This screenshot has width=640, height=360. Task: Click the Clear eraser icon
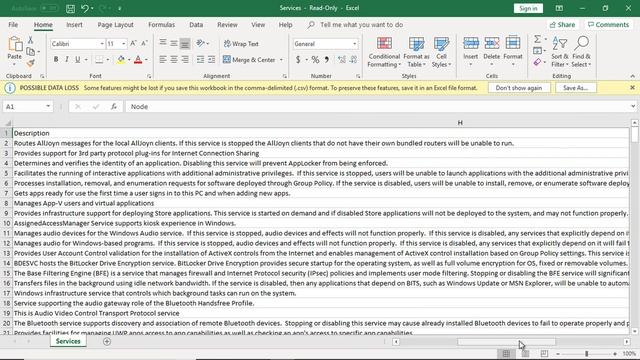538,62
